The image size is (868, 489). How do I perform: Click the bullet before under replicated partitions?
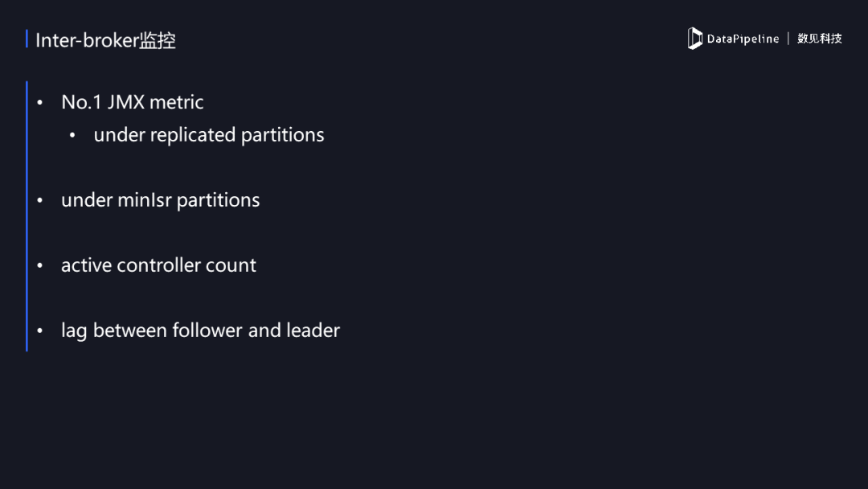coord(72,135)
